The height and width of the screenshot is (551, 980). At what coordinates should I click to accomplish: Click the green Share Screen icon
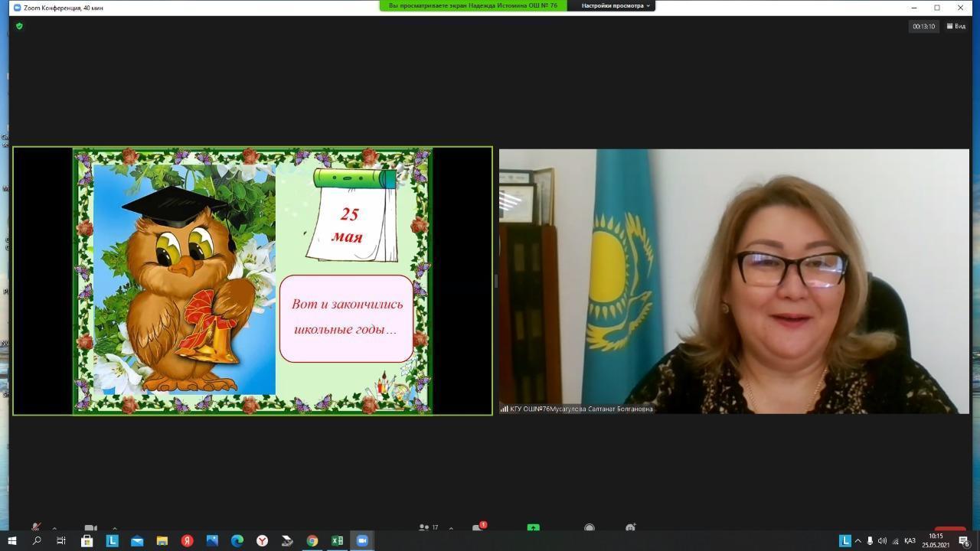click(x=533, y=528)
